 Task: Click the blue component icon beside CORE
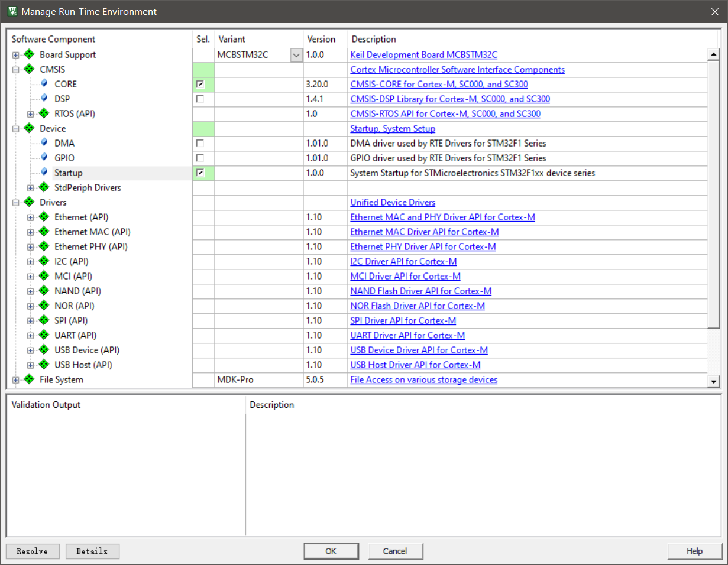click(x=44, y=84)
